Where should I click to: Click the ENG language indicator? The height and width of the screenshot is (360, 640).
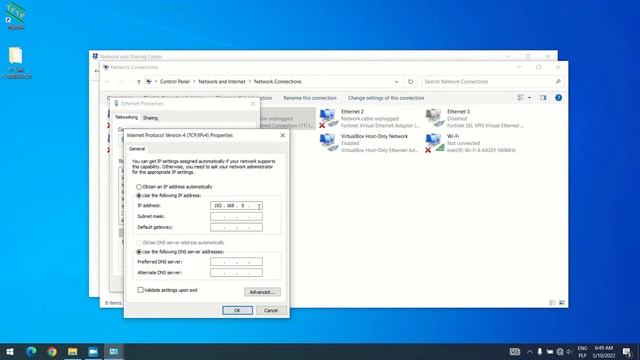coord(582,348)
